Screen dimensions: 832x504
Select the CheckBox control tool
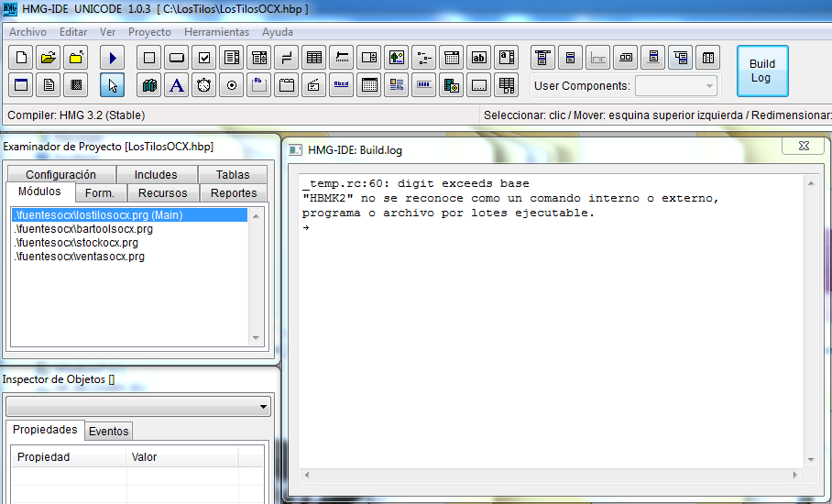click(x=204, y=58)
